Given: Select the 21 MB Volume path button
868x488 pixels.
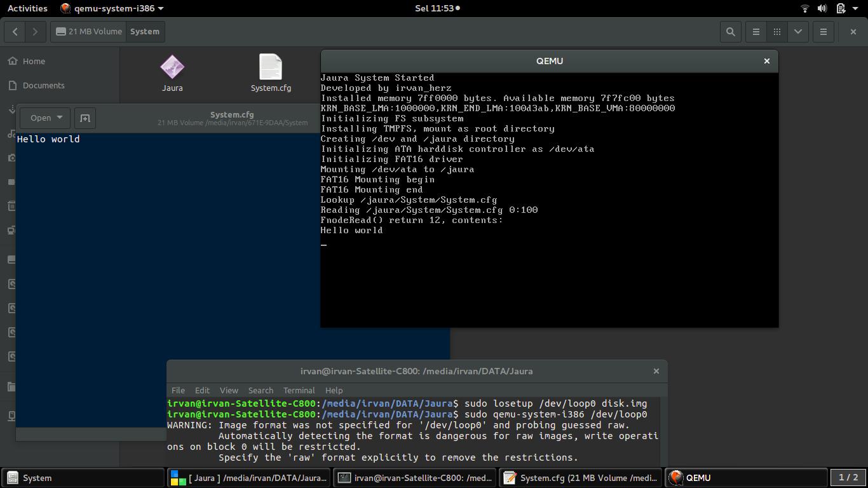Looking at the screenshot, I should (88, 31).
